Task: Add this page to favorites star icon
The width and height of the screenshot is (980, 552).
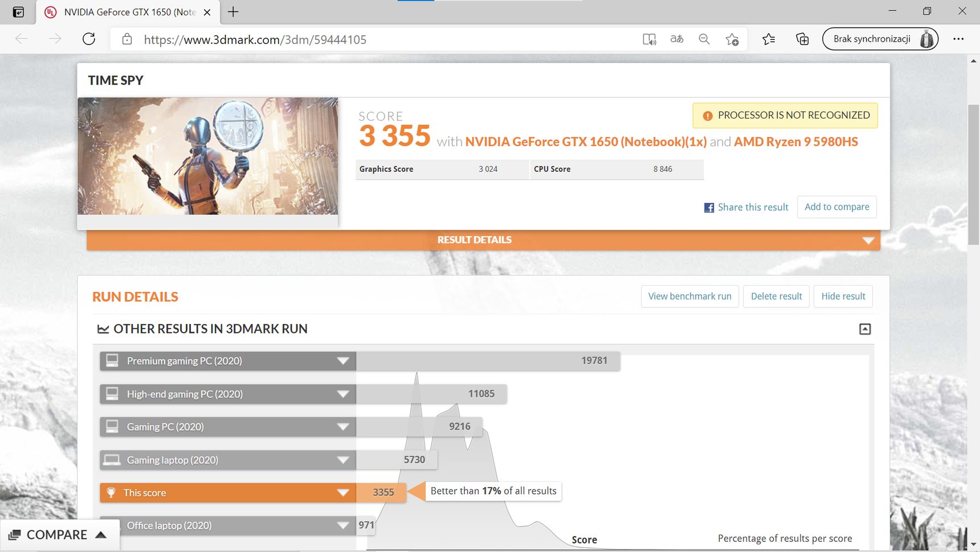Action: 732,39
